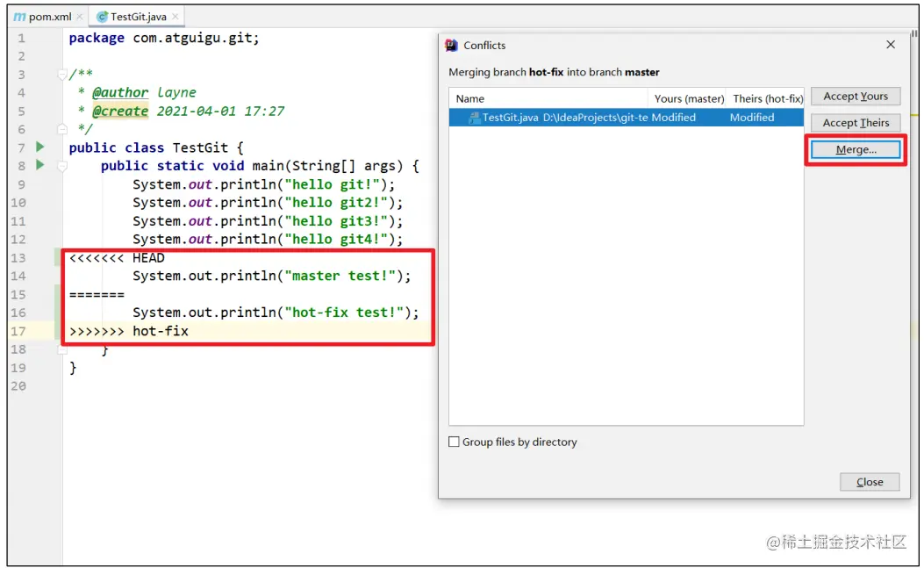The image size is (924, 568).
Task: Enable Group files by directory checkbox
Action: coord(454,442)
